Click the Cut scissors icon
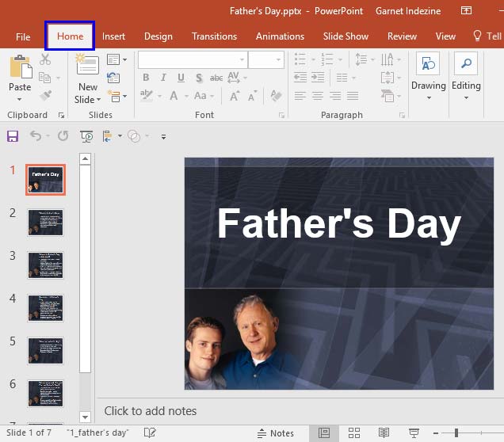504x442 pixels. [45, 59]
